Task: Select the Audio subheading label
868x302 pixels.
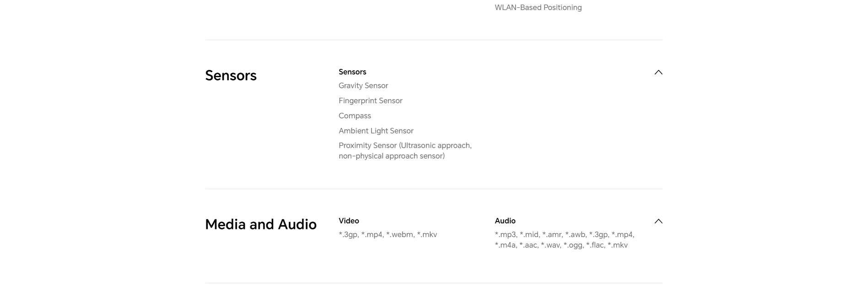Action: (505, 221)
